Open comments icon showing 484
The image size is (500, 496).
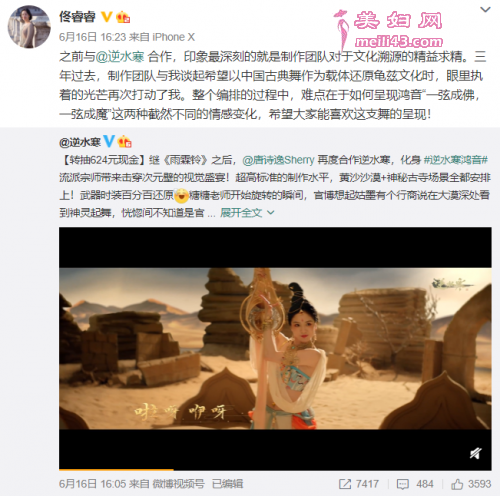coord(403,484)
